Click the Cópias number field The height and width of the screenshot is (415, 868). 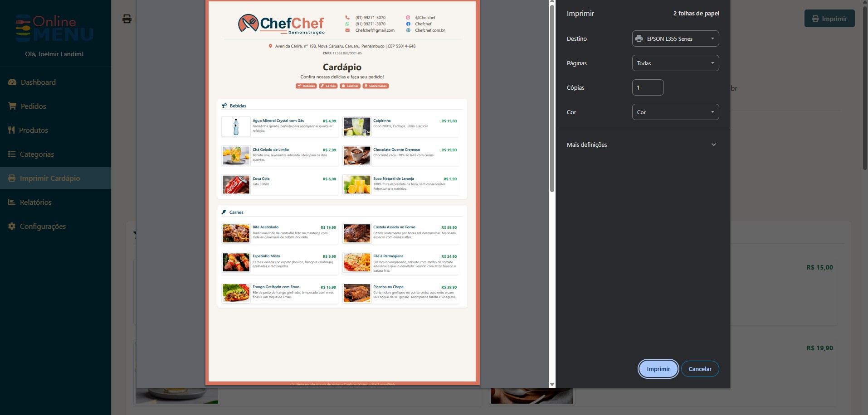[x=648, y=87]
